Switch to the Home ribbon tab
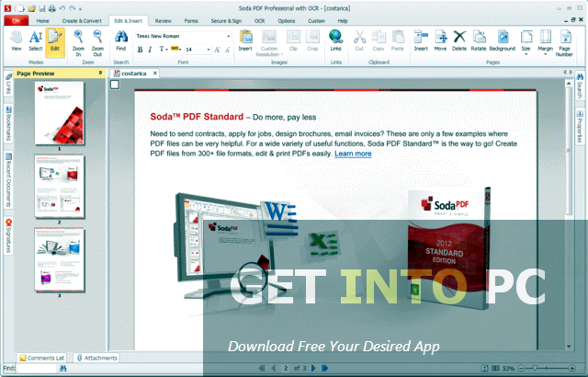This screenshot has height=377, width=588. click(42, 21)
